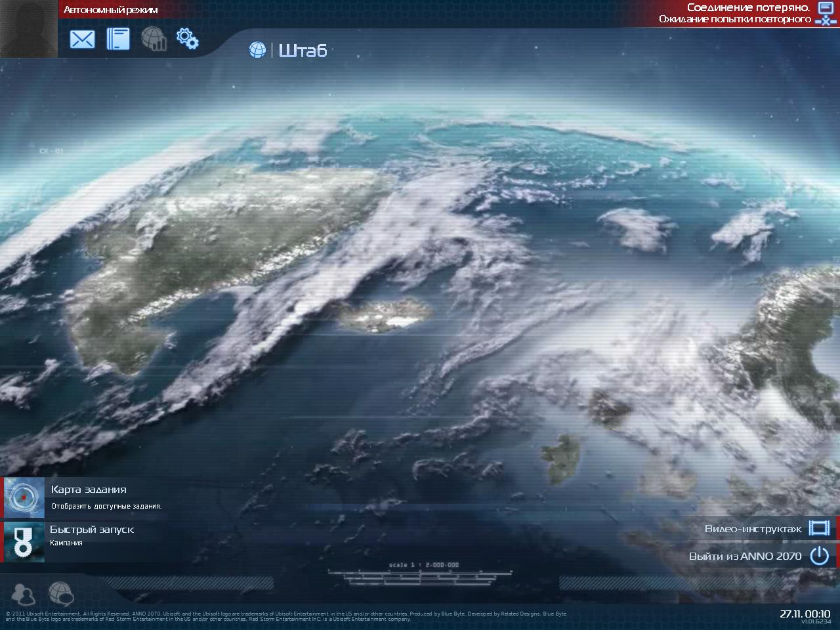This screenshot has height=630, width=840.
Task: Click the filmstrip video icon
Action: coord(819,528)
